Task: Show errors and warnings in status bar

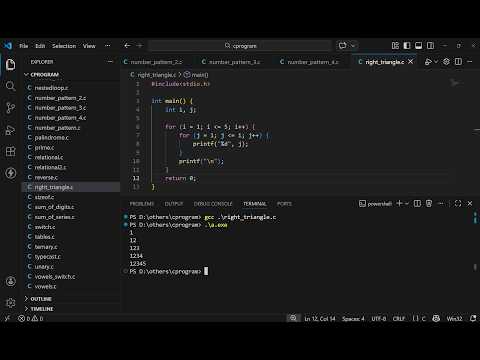Action: click(x=31, y=319)
